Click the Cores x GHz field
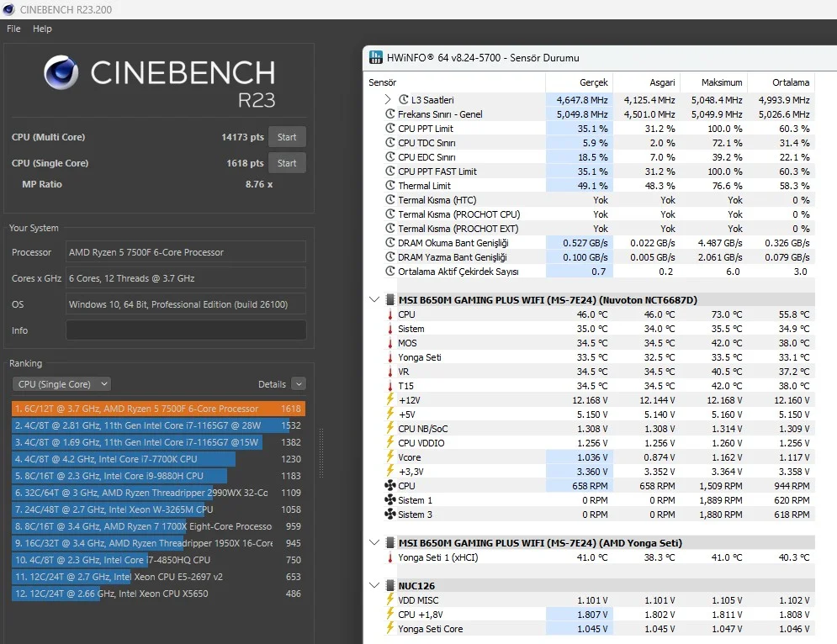The image size is (837, 644). click(186, 278)
